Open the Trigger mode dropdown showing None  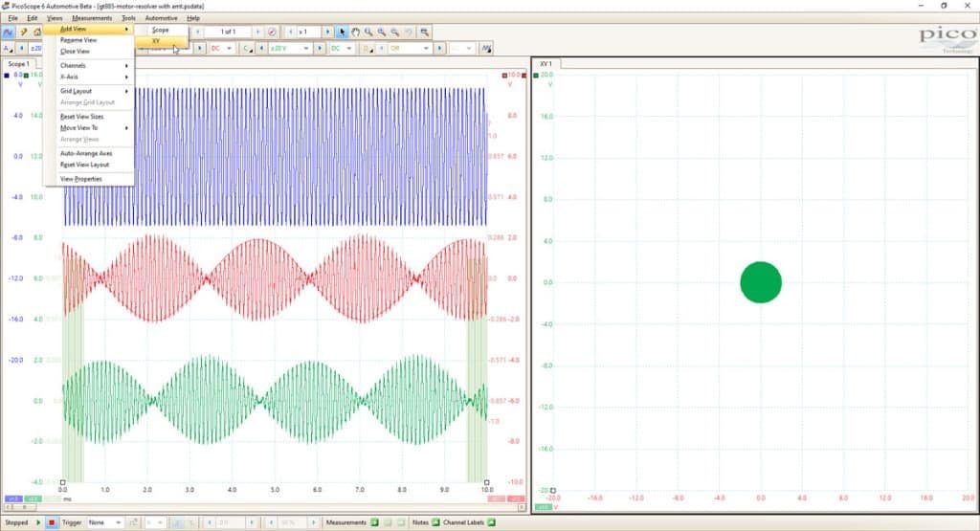[104, 522]
